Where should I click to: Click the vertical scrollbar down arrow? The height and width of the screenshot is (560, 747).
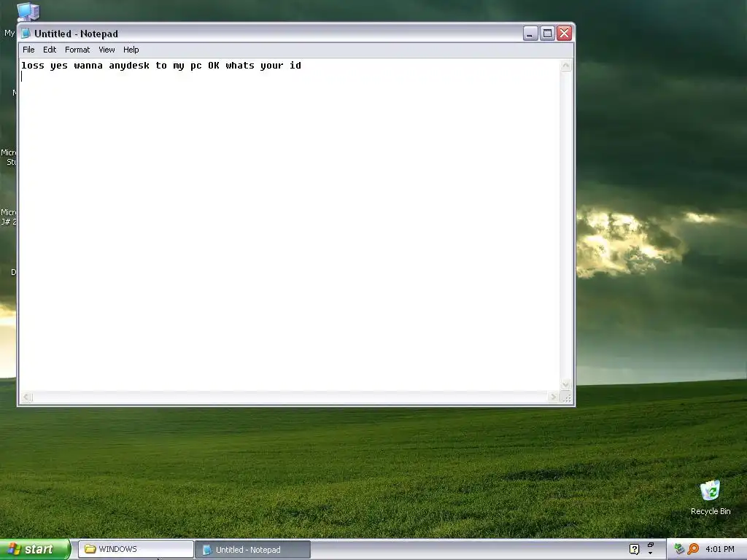(x=565, y=384)
